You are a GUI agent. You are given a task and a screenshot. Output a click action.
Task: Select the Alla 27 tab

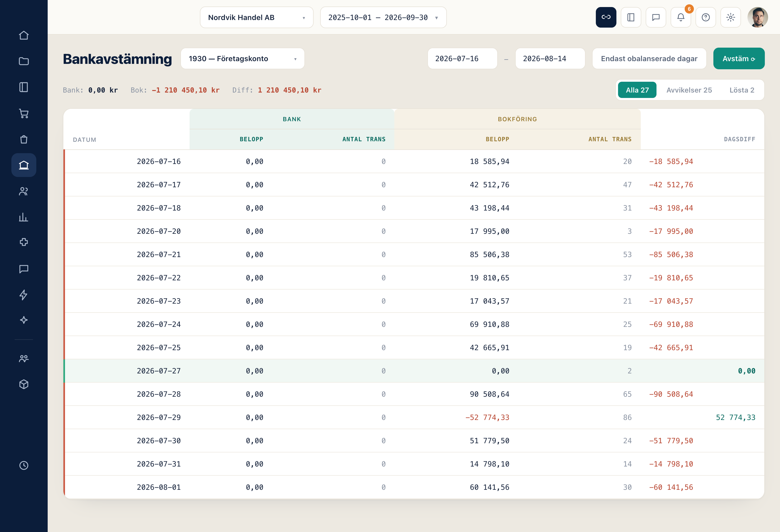[637, 90]
